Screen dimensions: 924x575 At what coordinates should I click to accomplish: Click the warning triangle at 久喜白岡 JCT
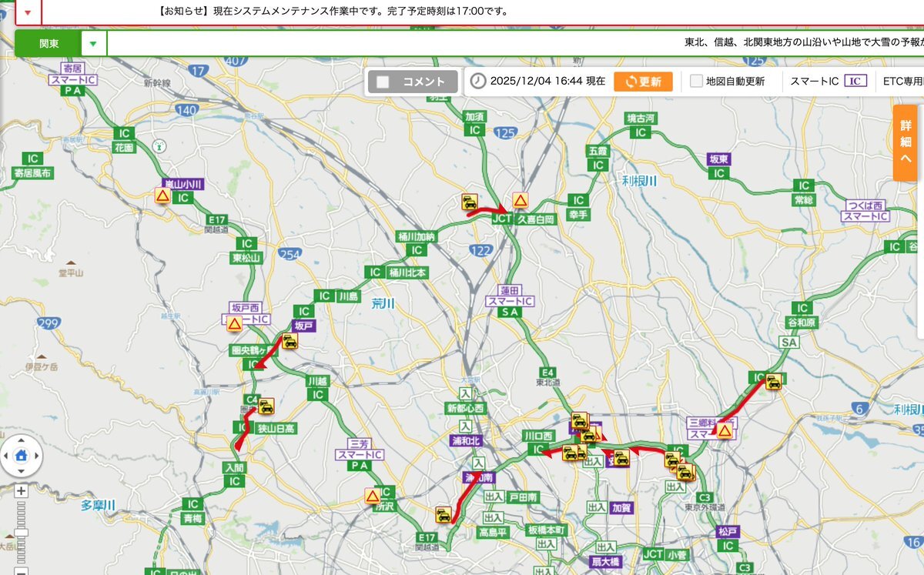pos(521,200)
